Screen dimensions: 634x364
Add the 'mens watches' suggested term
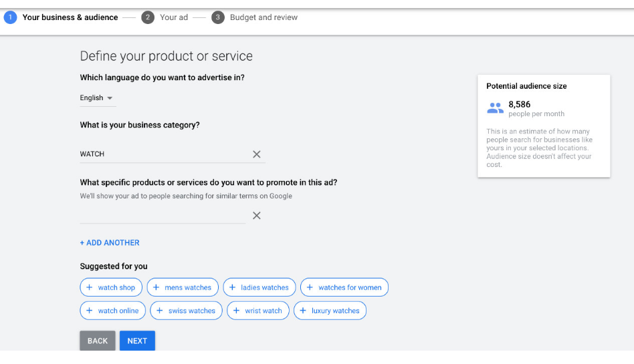(183, 287)
